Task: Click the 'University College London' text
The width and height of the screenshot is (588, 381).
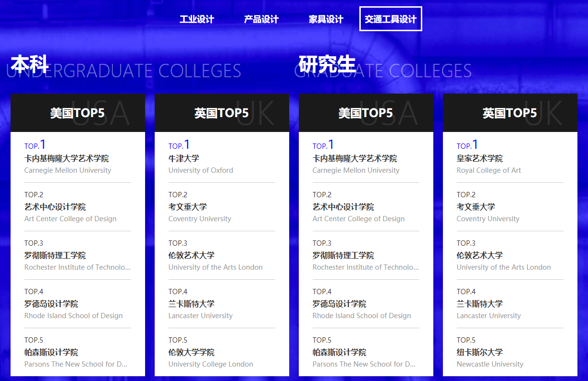Action: pyautogui.click(x=211, y=364)
